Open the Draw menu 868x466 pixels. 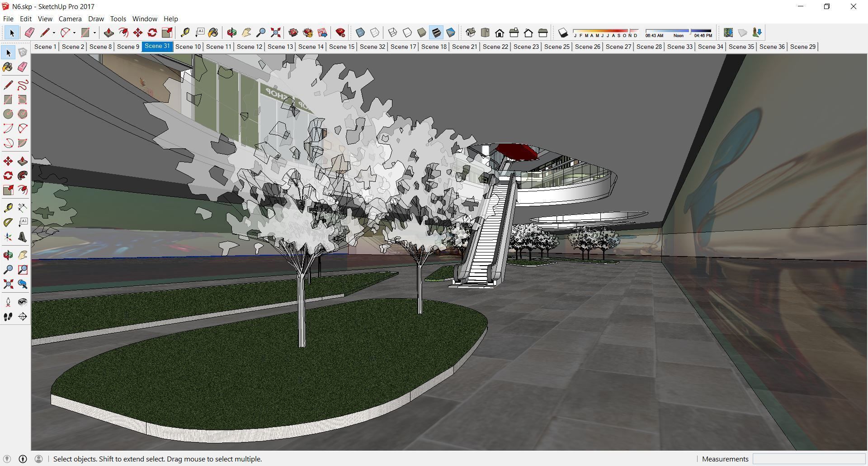click(x=96, y=19)
